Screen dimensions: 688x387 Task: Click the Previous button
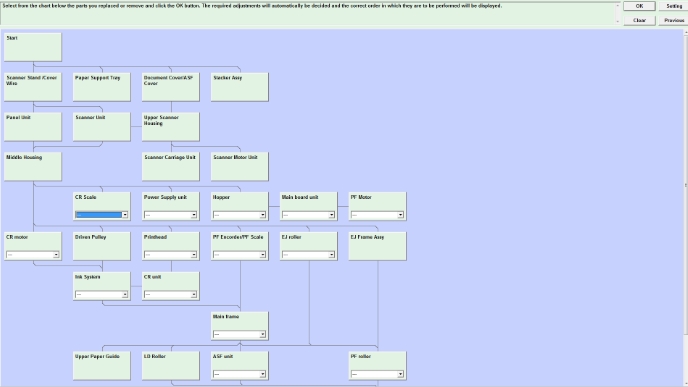pyautogui.click(x=674, y=20)
